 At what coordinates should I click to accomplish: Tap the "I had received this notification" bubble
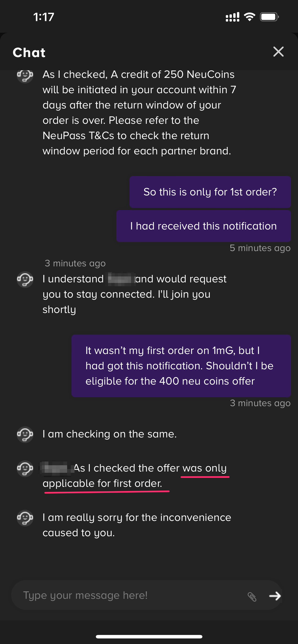203,226
